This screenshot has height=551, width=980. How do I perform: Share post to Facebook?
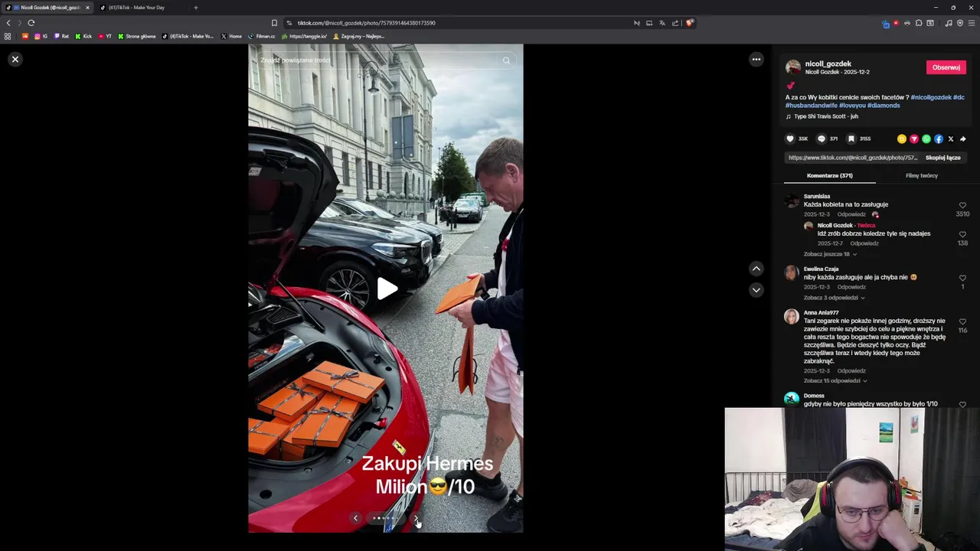pyautogui.click(x=939, y=139)
